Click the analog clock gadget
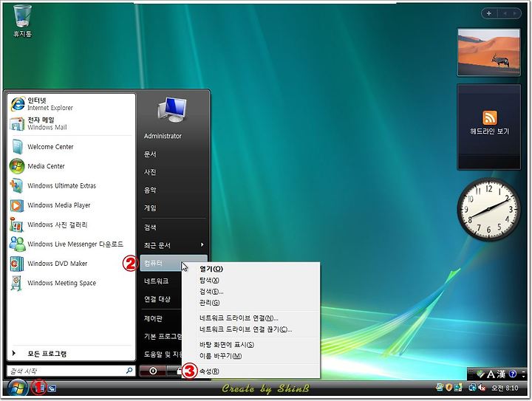This screenshot has width=532, height=401. click(x=488, y=210)
